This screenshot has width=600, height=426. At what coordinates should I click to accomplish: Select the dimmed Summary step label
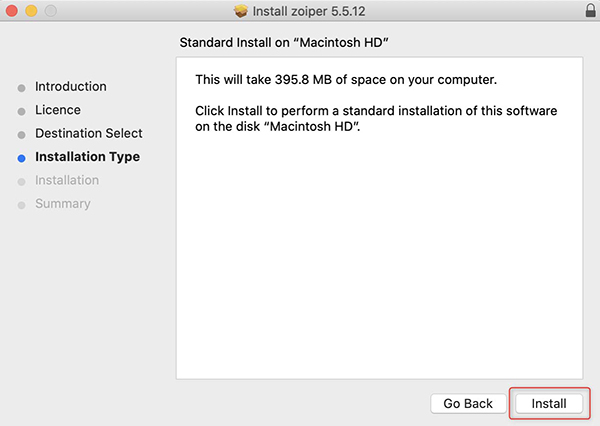[62, 204]
